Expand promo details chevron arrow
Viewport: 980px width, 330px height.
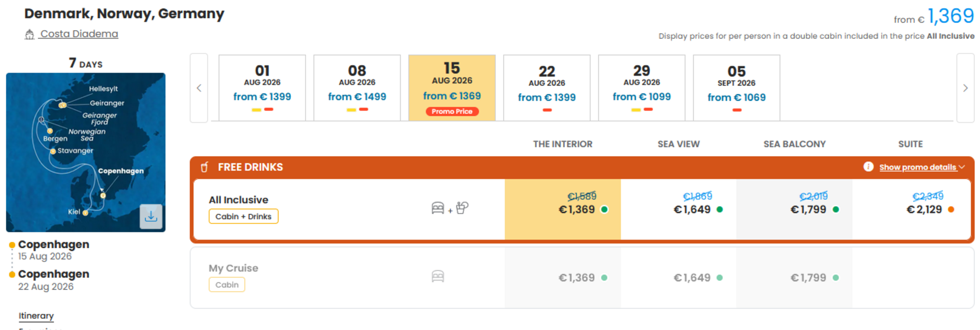(962, 167)
